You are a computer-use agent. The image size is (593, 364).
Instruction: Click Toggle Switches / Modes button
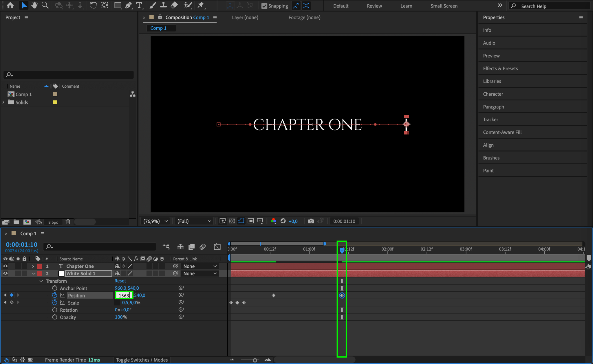click(x=142, y=360)
